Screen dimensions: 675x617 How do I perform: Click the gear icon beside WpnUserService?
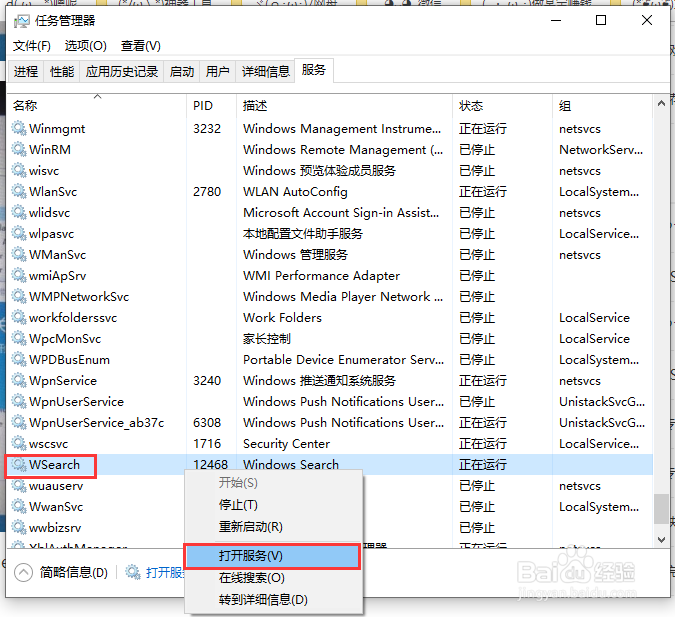[19, 402]
